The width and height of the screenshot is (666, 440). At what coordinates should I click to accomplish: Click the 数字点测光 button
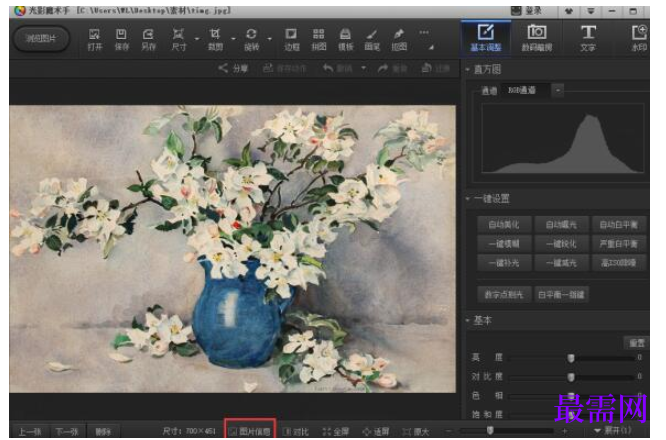(504, 294)
